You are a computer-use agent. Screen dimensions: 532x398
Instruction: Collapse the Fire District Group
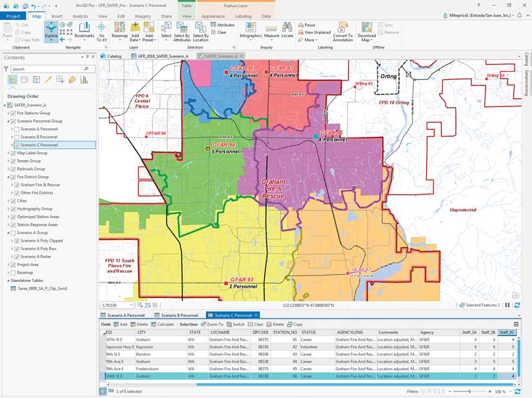coord(8,177)
